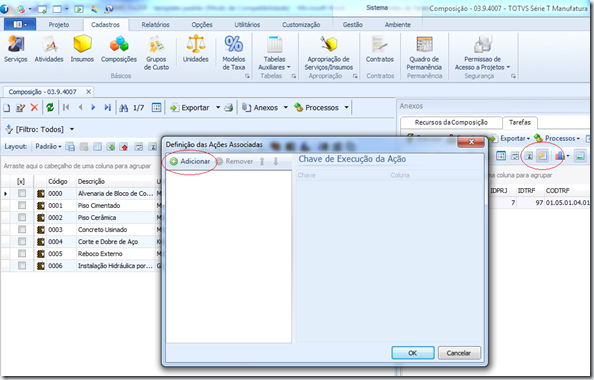The height and width of the screenshot is (380, 594).
Task: Click Adicionar in the dialog
Action: pos(190,161)
